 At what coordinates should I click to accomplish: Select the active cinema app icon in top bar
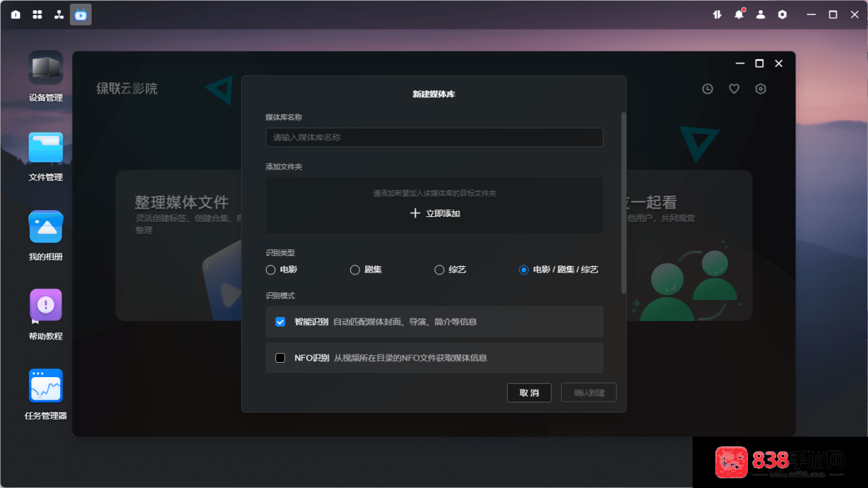(x=81, y=14)
